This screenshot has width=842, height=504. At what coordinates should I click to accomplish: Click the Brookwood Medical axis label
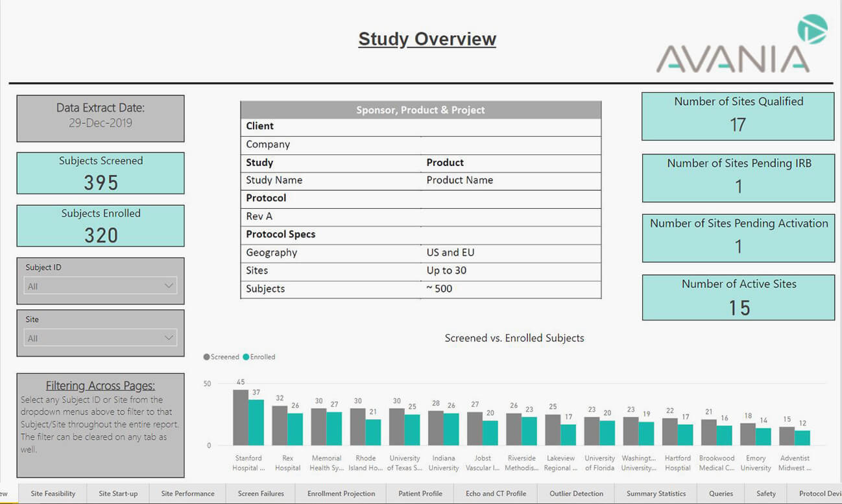click(717, 462)
